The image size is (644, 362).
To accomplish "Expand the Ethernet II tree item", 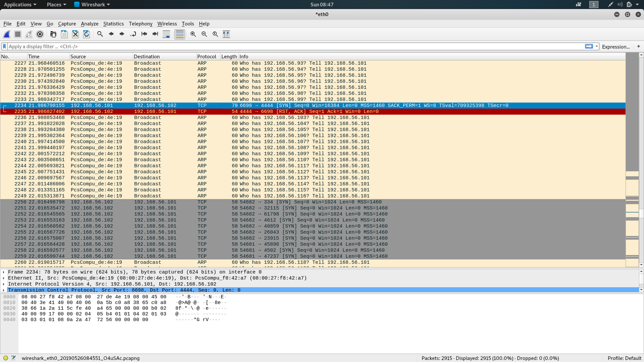I will (4, 278).
